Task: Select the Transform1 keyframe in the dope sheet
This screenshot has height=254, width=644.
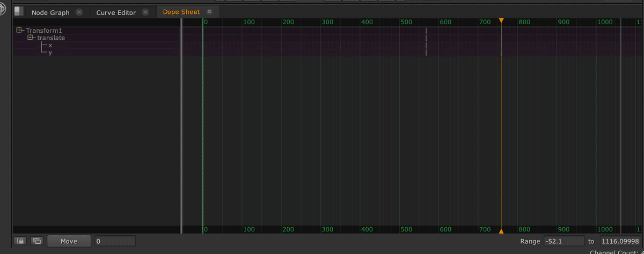Action: click(426, 31)
